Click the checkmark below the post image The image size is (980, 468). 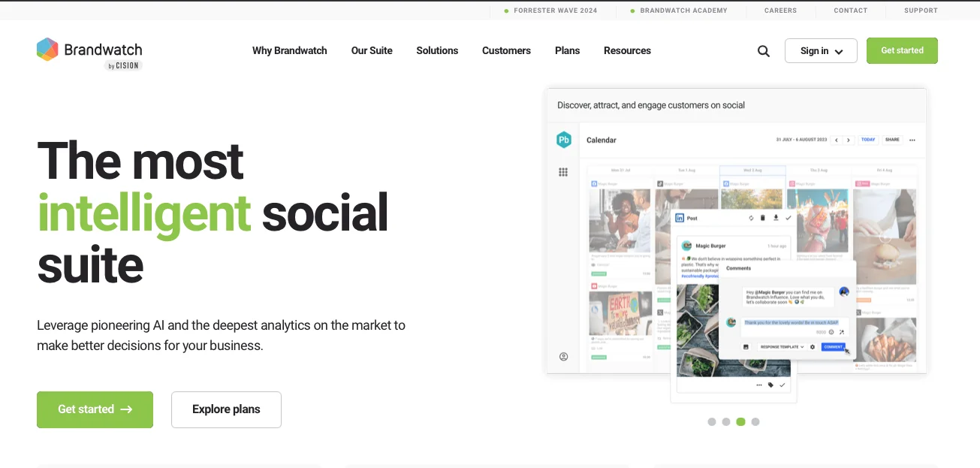782,385
